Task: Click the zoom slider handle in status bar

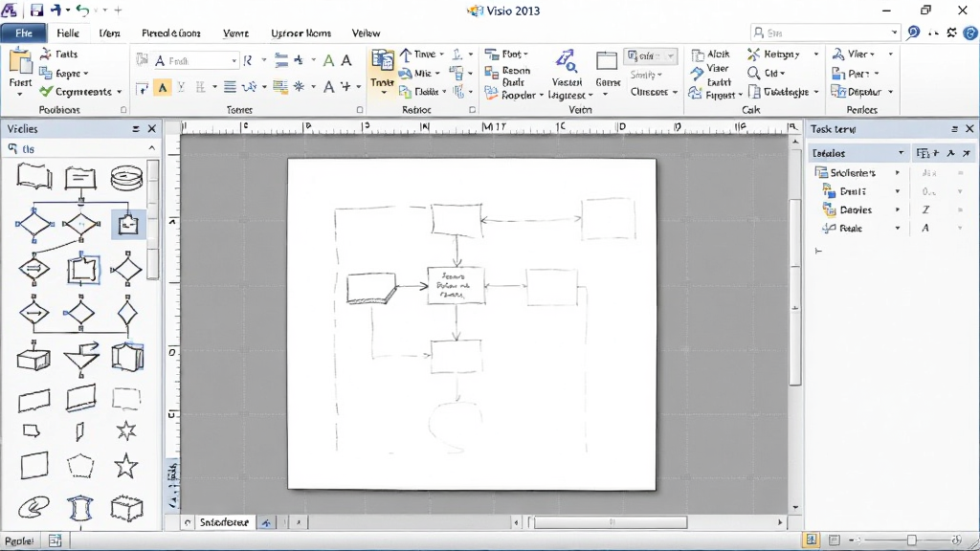Action: tap(911, 540)
